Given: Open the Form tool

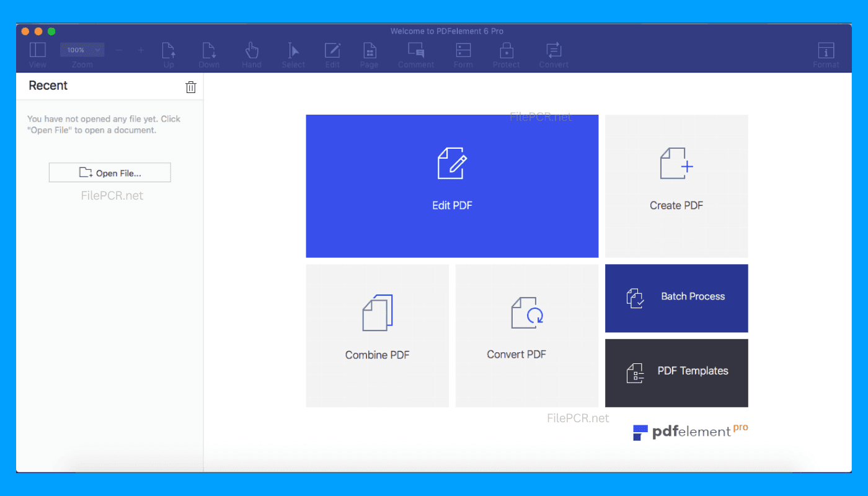Looking at the screenshot, I should pyautogui.click(x=463, y=50).
